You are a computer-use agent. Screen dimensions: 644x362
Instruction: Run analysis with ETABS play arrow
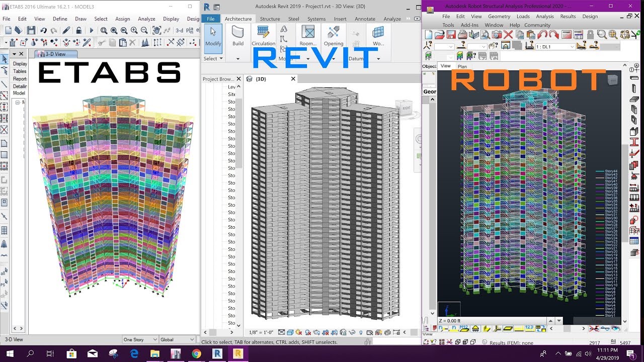click(92, 31)
